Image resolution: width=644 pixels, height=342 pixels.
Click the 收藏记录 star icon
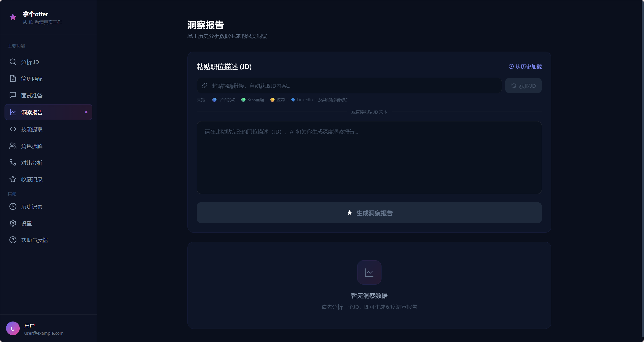(13, 179)
